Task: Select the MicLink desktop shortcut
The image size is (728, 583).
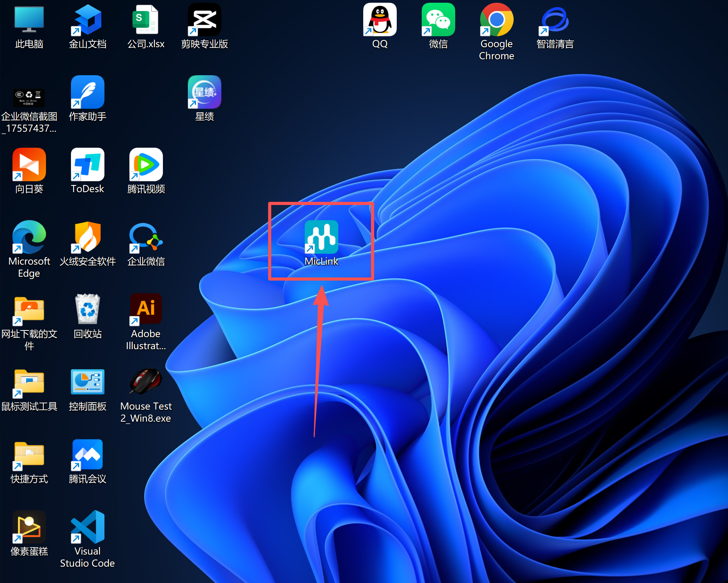Action: pyautogui.click(x=322, y=237)
